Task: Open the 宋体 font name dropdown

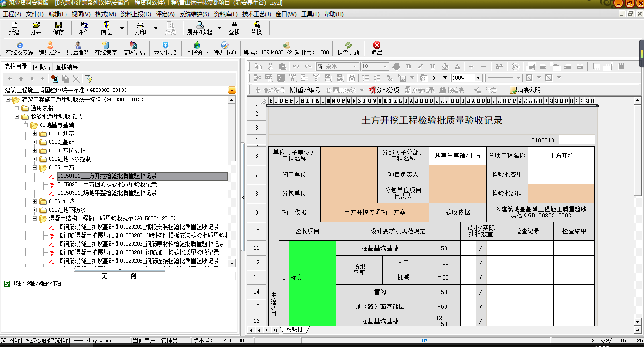Action: pos(355,66)
